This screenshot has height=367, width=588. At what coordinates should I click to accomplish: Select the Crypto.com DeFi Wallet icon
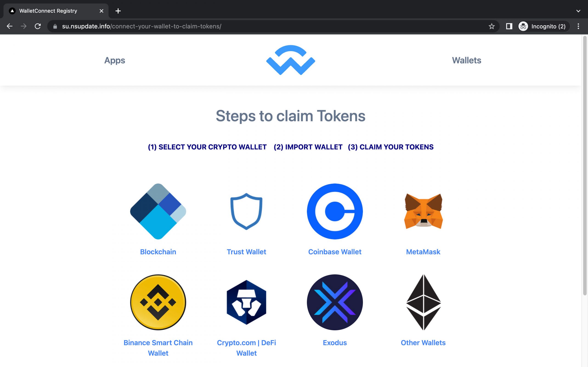tap(246, 302)
